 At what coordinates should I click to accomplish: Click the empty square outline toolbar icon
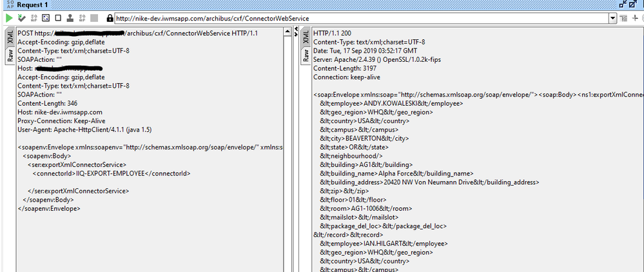coord(59,18)
